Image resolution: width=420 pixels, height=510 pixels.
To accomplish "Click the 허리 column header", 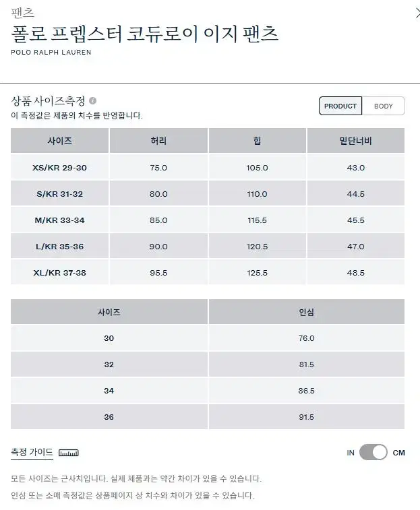I will click(x=158, y=141).
